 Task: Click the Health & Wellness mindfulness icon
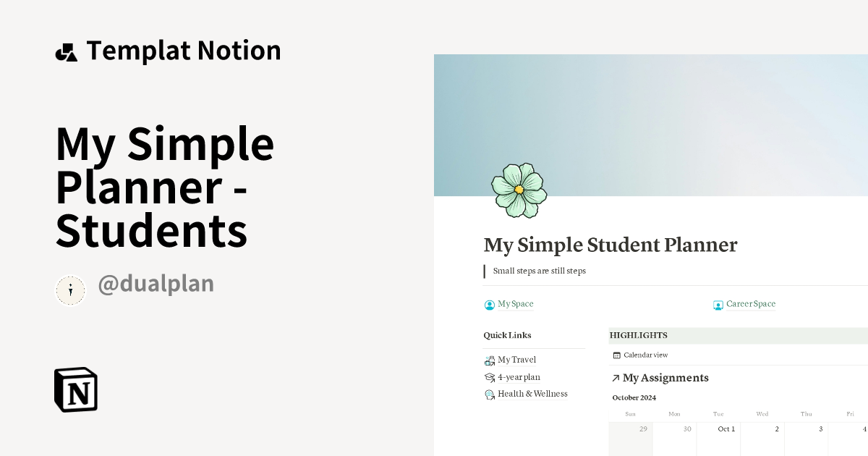490,394
